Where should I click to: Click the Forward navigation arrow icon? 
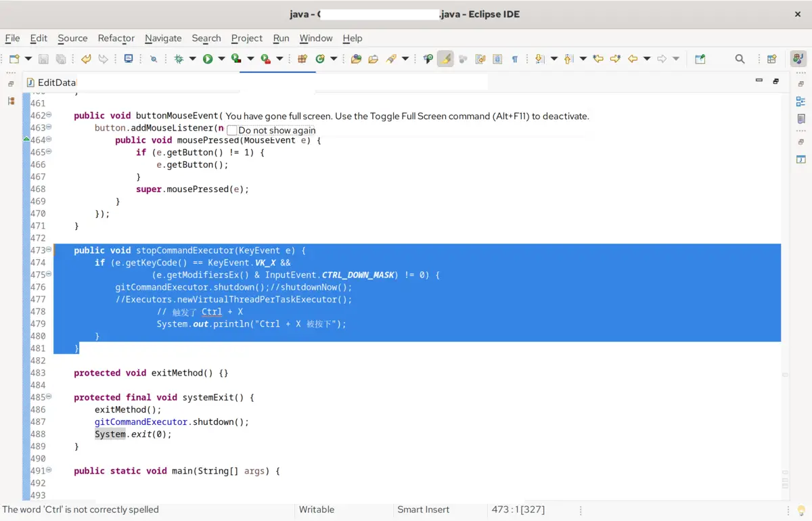662,59
